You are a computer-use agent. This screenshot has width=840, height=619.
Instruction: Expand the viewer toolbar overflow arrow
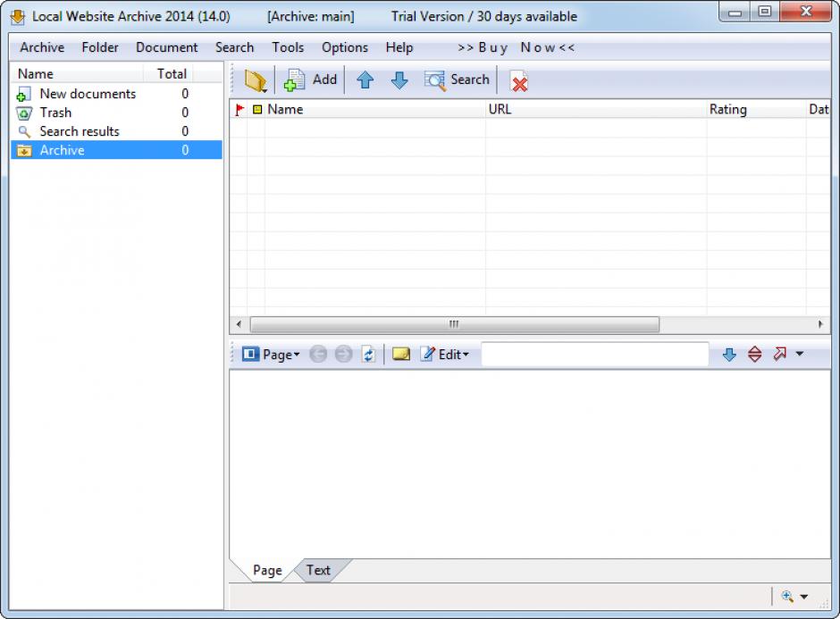(x=800, y=354)
